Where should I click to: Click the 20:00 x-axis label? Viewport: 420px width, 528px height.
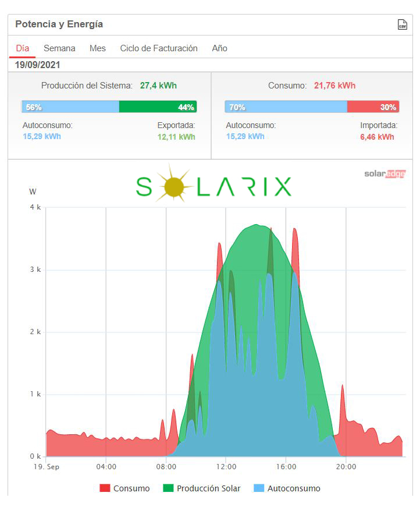click(x=346, y=467)
